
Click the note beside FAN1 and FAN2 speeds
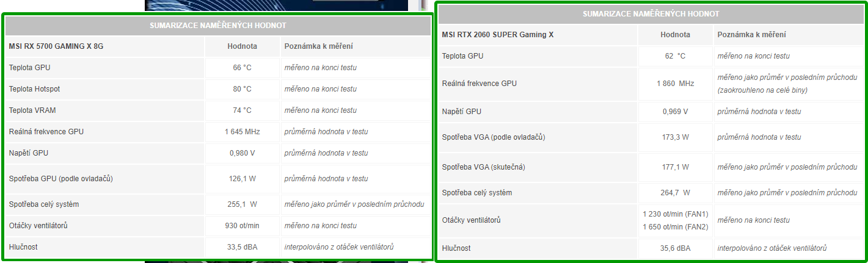pos(753,220)
